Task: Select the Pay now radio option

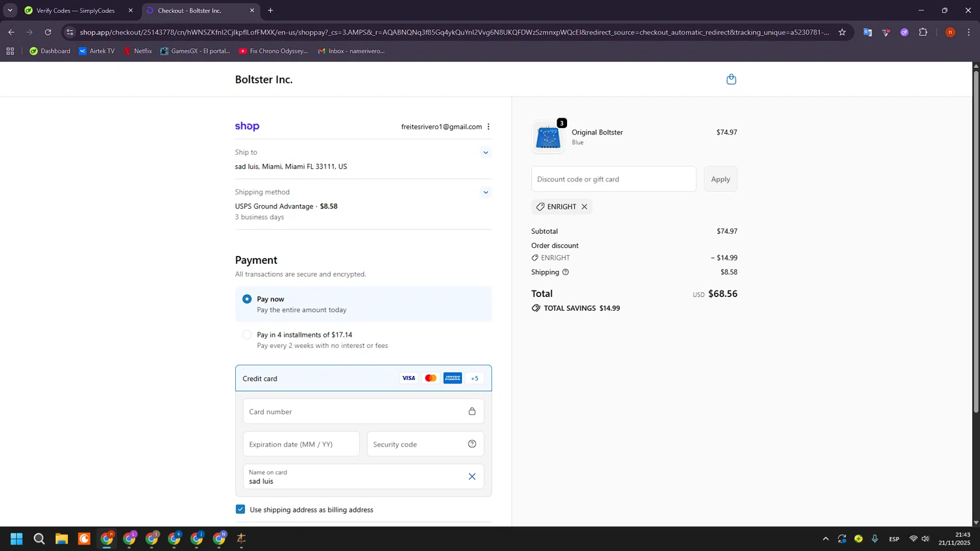Action: 247,299
